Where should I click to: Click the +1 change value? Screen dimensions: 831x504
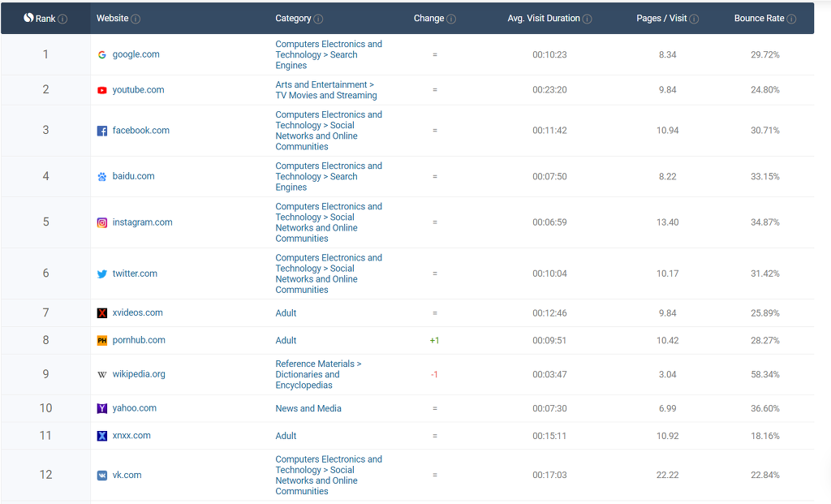(435, 341)
